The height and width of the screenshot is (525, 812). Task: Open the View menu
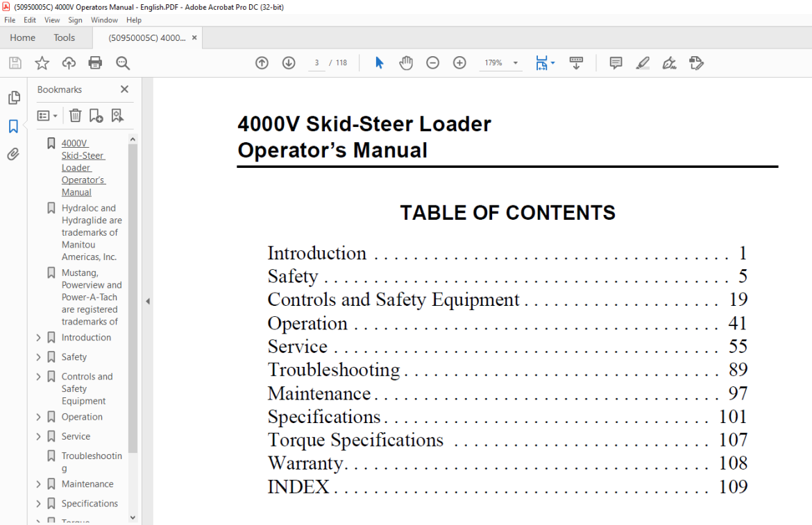coord(52,20)
